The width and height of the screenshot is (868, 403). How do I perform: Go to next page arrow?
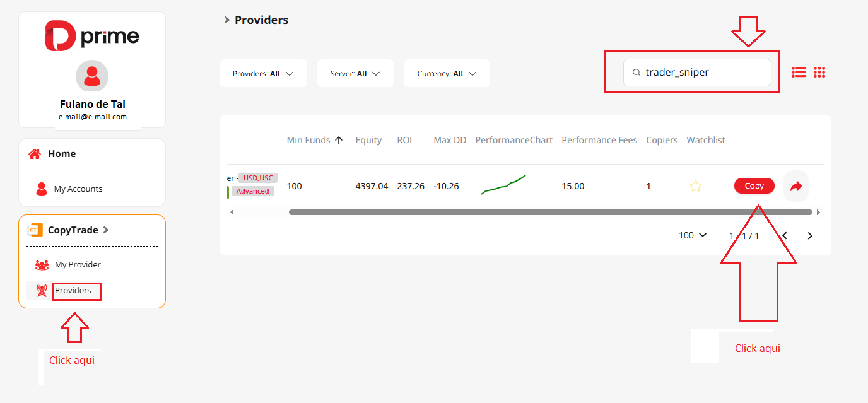810,236
